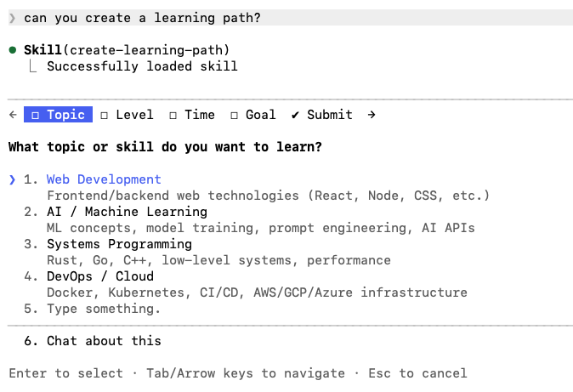Click the selection pointer next to Web Development

click(x=12, y=179)
